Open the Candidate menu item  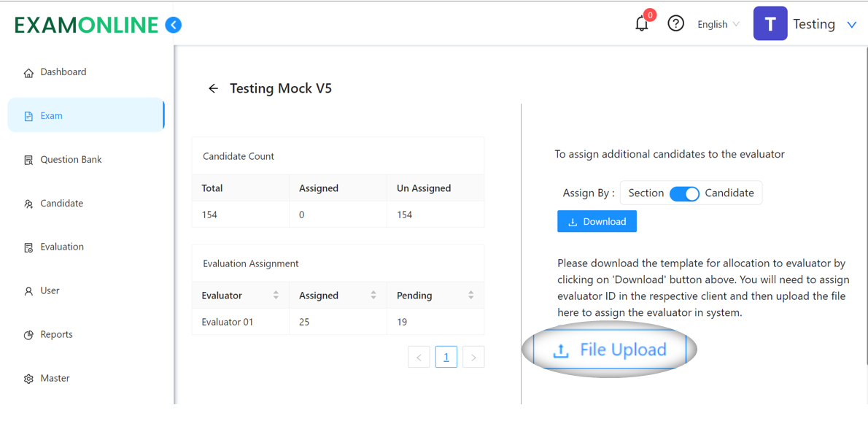[x=61, y=203]
